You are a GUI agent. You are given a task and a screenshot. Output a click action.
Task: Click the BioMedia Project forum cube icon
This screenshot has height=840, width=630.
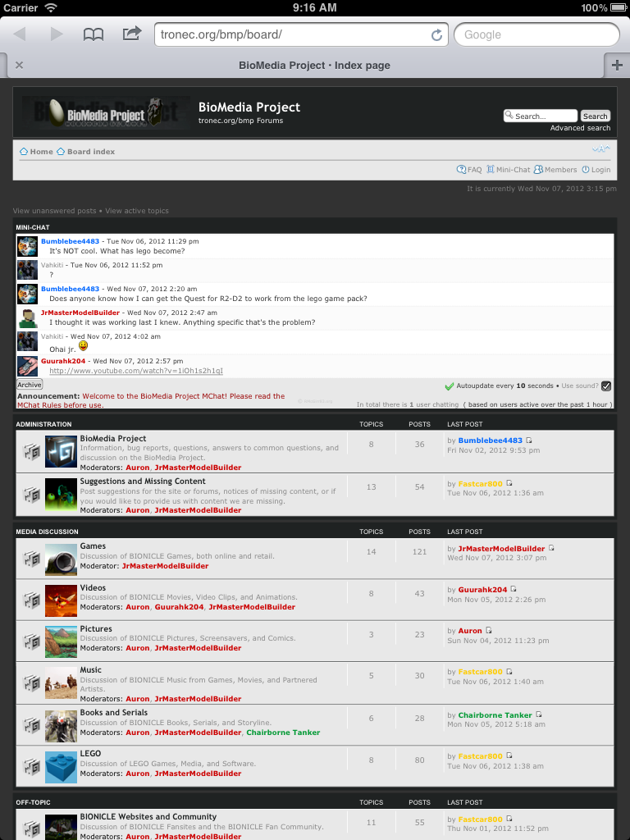click(61, 452)
